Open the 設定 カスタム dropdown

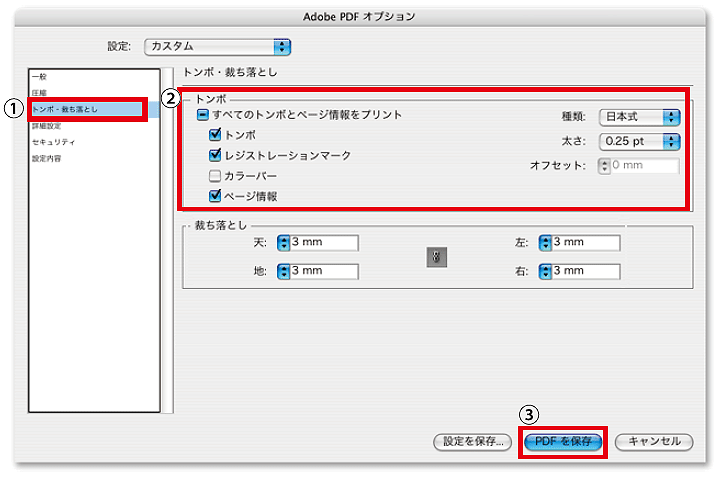[x=217, y=47]
